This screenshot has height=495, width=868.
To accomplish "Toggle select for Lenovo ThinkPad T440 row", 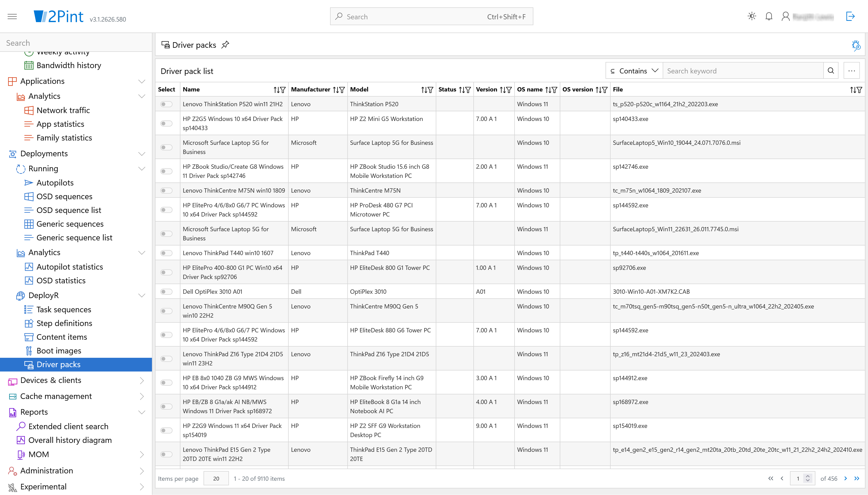I will coord(166,253).
